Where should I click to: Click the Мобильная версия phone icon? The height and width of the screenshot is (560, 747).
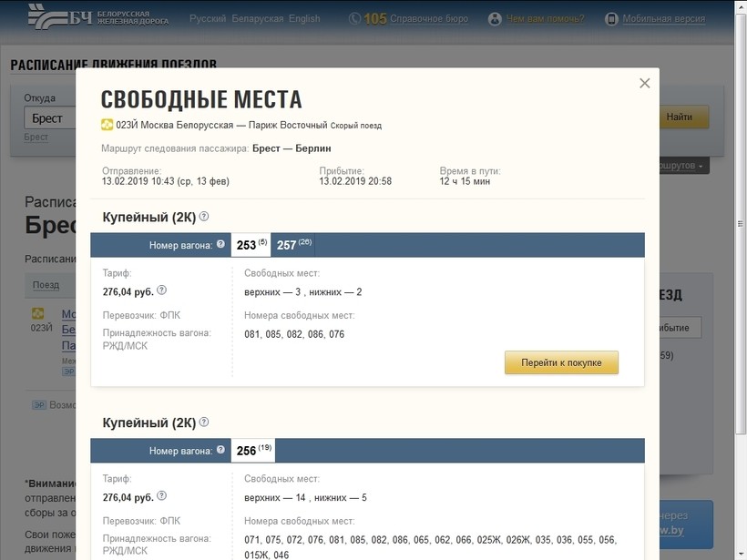click(x=612, y=19)
